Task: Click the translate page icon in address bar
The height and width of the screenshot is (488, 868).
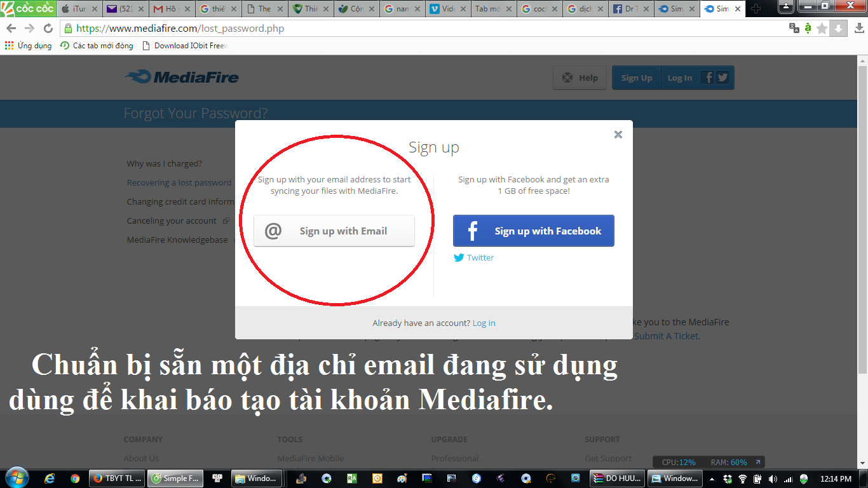Action: pos(794,28)
